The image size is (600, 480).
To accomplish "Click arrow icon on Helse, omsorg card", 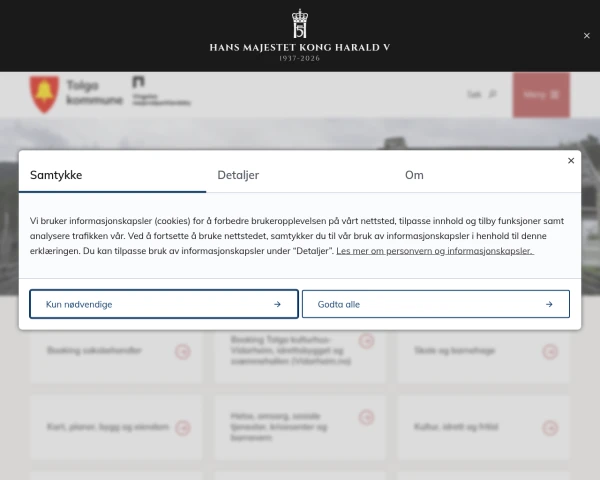I will tap(366, 417).
